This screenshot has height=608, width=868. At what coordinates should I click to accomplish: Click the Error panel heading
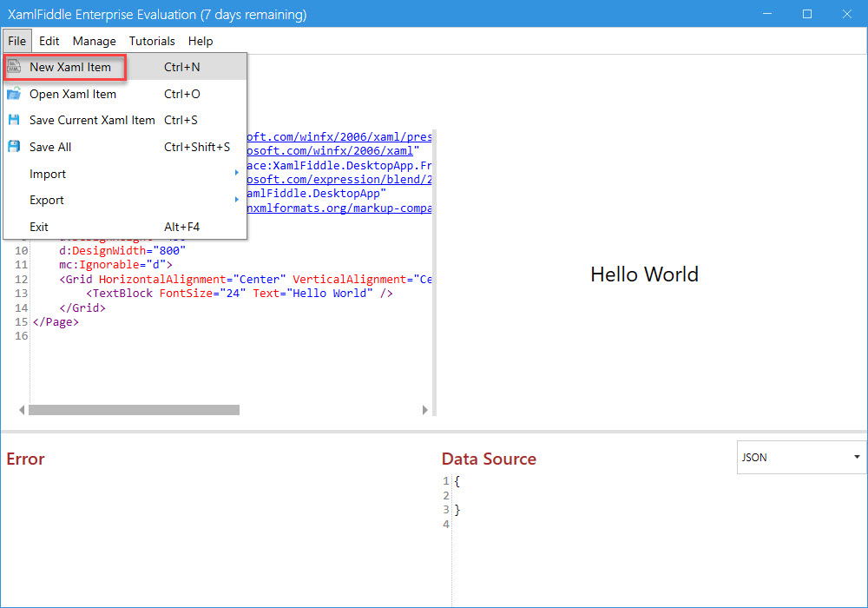25,459
